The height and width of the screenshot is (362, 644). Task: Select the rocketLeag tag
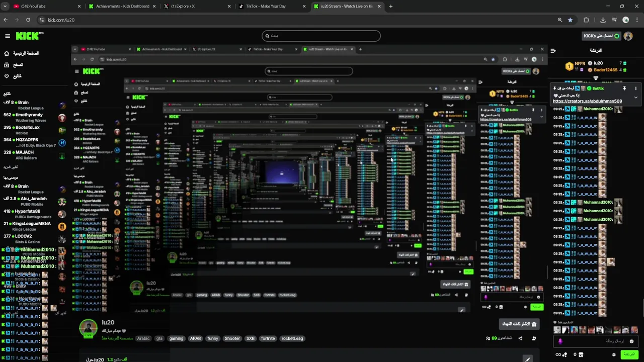tap(292, 338)
